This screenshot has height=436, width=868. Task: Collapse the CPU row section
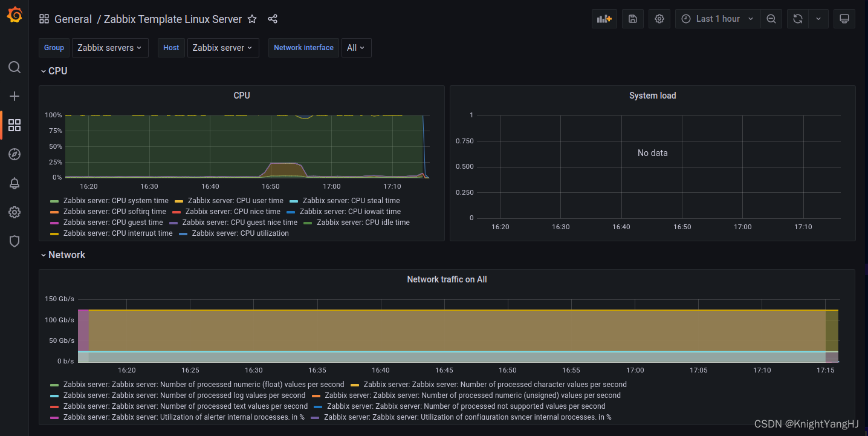54,71
